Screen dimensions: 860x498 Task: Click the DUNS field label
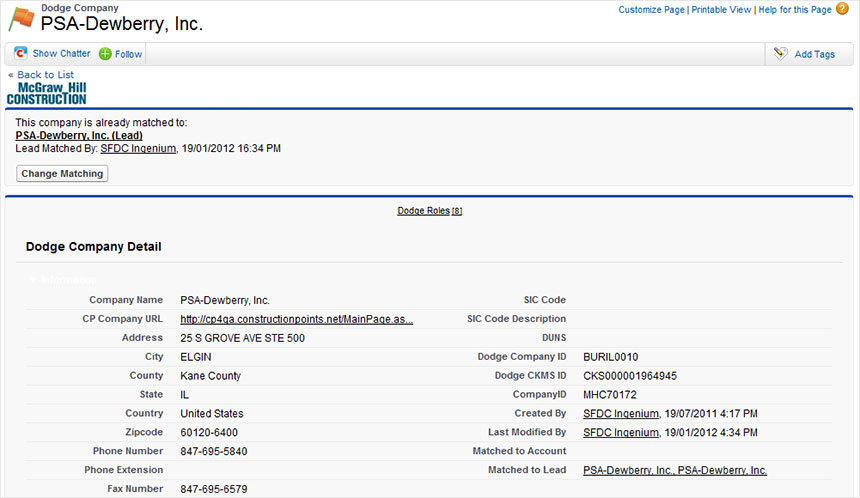(x=554, y=338)
